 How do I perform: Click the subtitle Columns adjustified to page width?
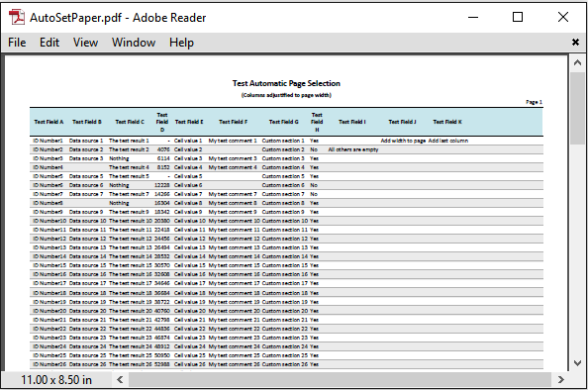286,95
